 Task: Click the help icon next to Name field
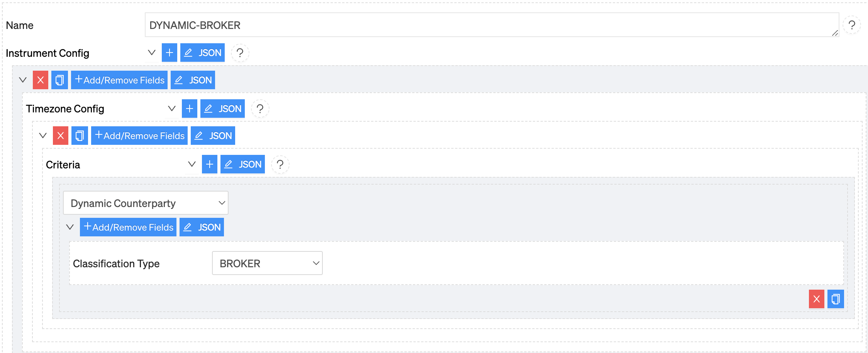(x=851, y=25)
